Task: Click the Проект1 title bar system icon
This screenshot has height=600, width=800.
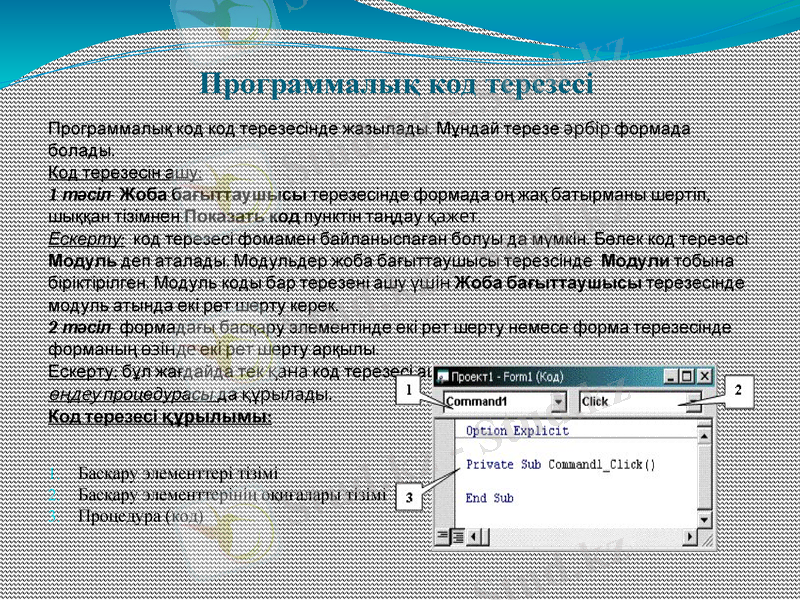Action: [441, 377]
